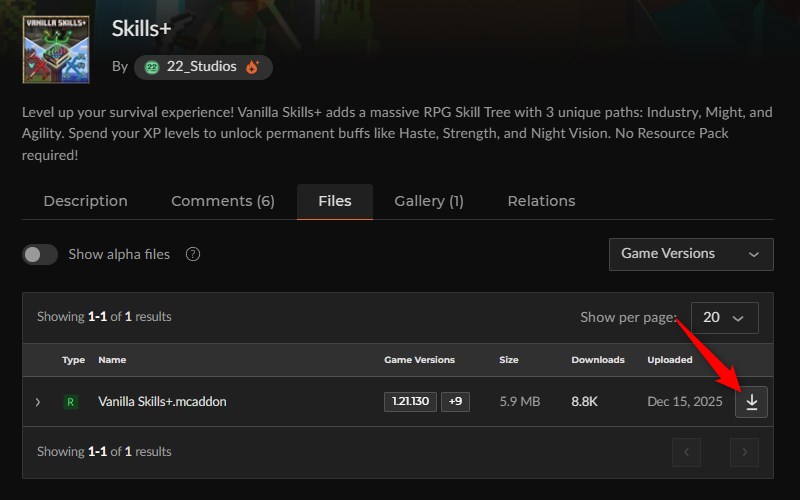Viewport: 800px width, 500px height.
Task: Click the 1.21.130 game version tag
Action: click(x=410, y=402)
